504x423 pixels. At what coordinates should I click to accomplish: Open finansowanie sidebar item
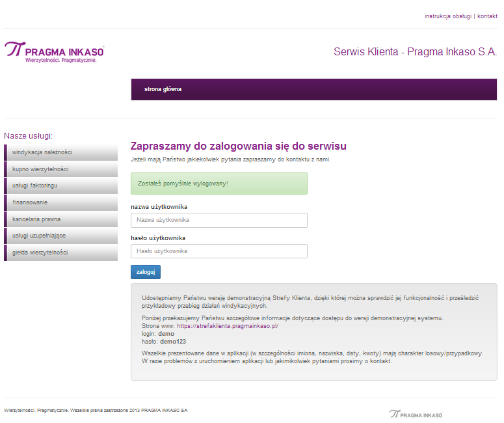(x=60, y=202)
